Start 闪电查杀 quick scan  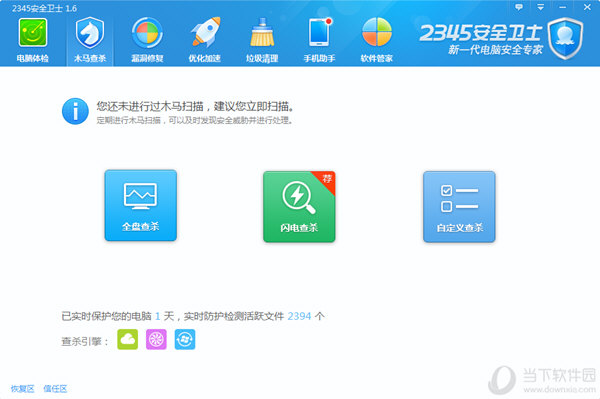pos(299,207)
